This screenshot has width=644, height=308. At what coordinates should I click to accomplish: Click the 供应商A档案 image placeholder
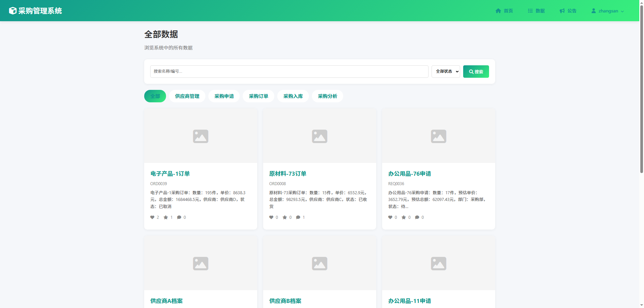[x=201, y=263]
